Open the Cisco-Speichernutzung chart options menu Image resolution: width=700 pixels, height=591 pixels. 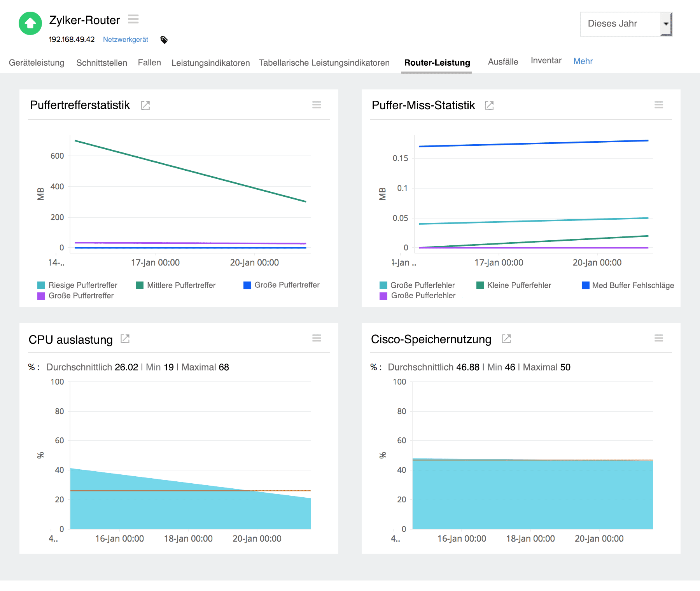[x=659, y=338]
